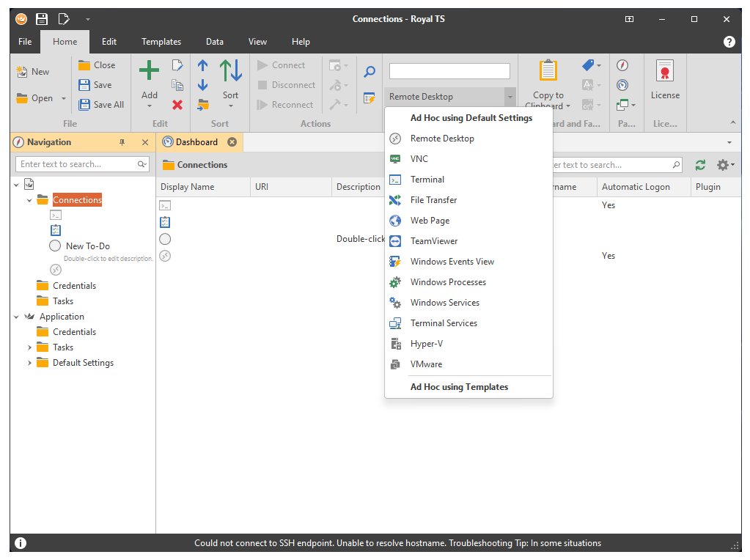Open the Remote Desktop type dropdown

[509, 97]
